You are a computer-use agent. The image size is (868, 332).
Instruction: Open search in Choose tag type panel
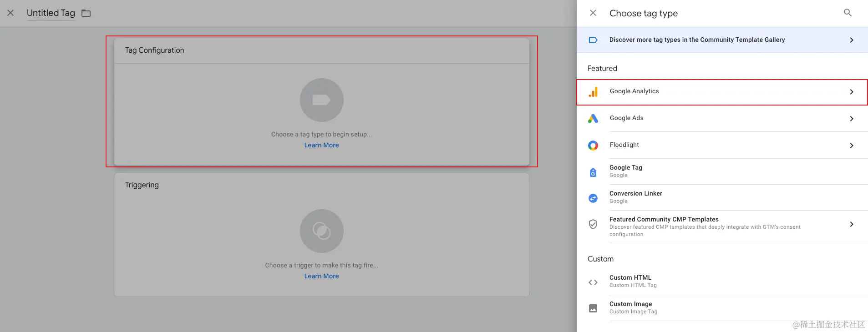click(848, 13)
